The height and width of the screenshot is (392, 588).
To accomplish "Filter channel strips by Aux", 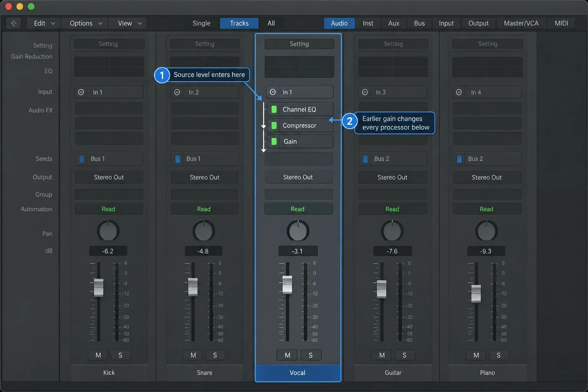I will click(394, 23).
